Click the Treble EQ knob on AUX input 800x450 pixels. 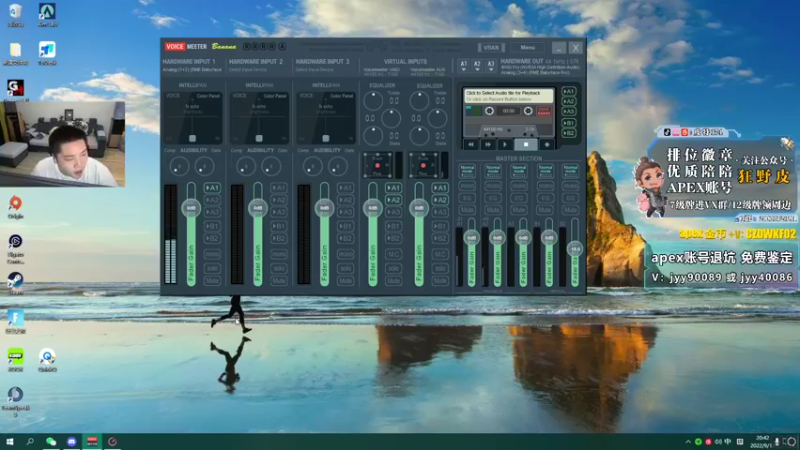tap(419, 101)
